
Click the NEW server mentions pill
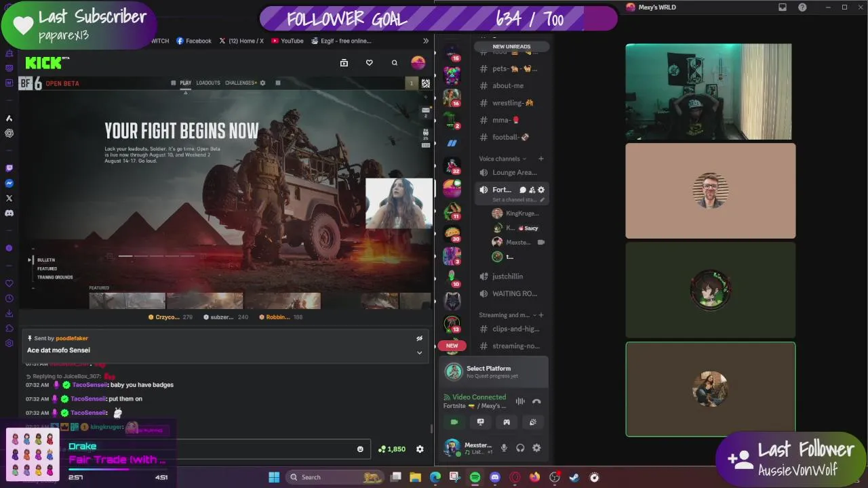[452, 346]
